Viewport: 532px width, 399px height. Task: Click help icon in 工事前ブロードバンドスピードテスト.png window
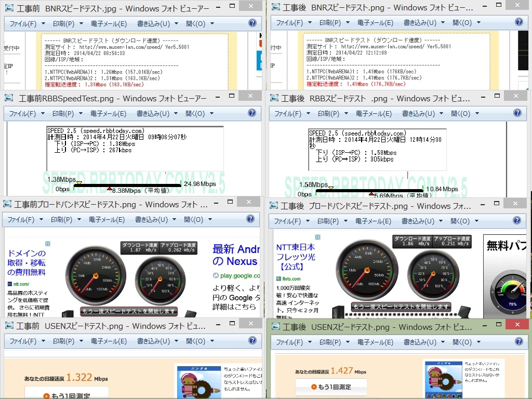[250, 219]
